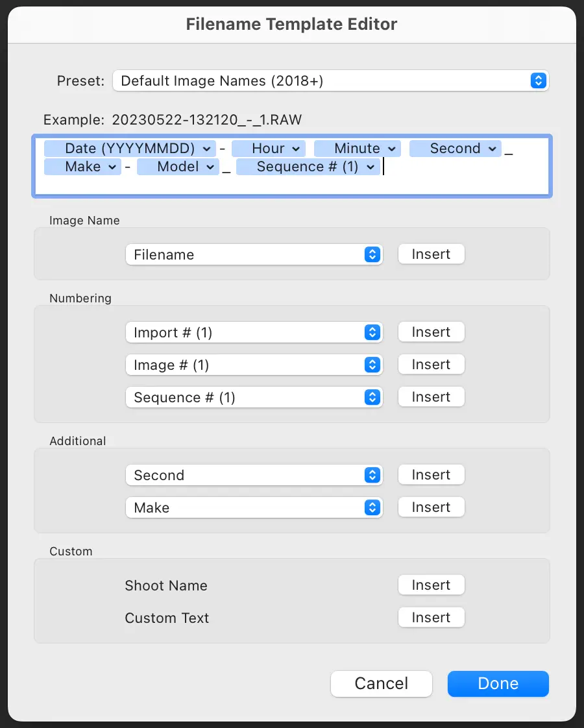Image resolution: width=584 pixels, height=728 pixels.
Task: Insert Custom Text into the template
Action: click(431, 617)
